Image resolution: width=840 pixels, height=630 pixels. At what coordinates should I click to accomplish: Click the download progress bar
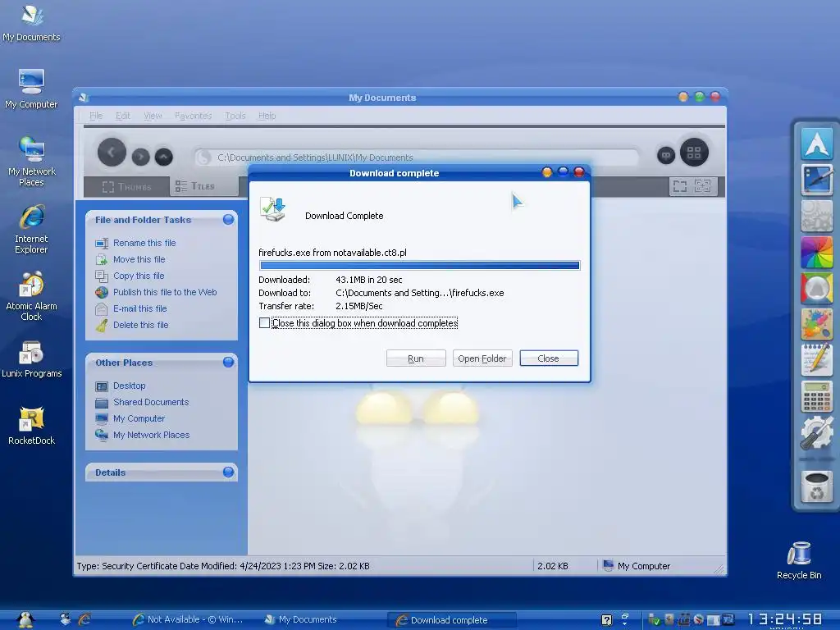[419, 265]
